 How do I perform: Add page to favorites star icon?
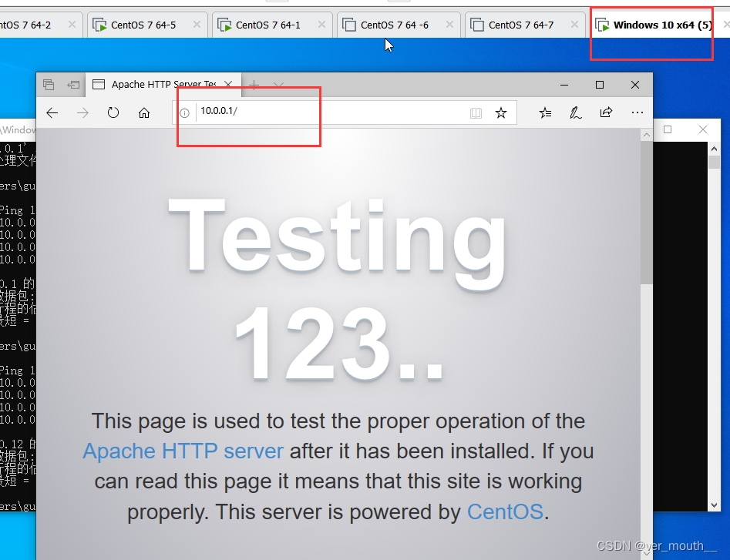click(501, 112)
